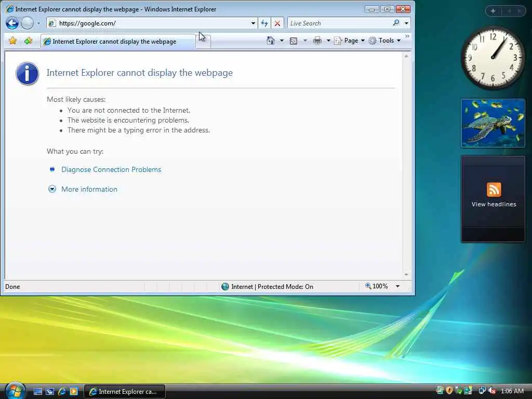The height and width of the screenshot is (399, 532).
Task: Click the 'Done' status bar text
Action: click(x=12, y=287)
